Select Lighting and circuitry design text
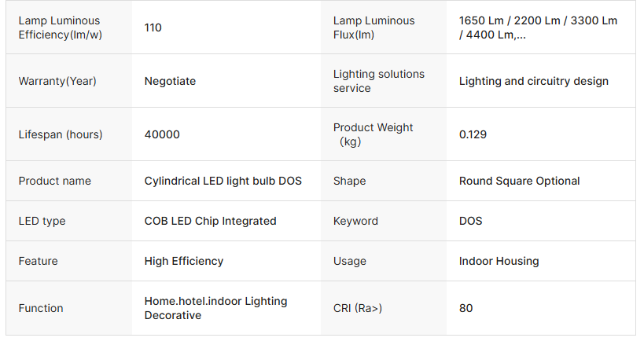 point(533,81)
